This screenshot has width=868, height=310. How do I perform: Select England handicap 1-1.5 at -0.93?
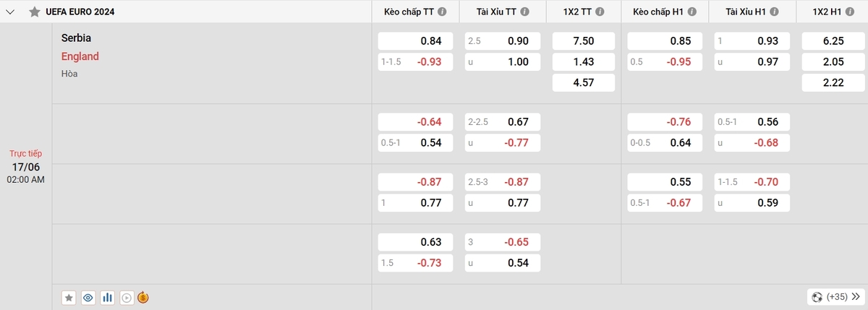pos(415,62)
